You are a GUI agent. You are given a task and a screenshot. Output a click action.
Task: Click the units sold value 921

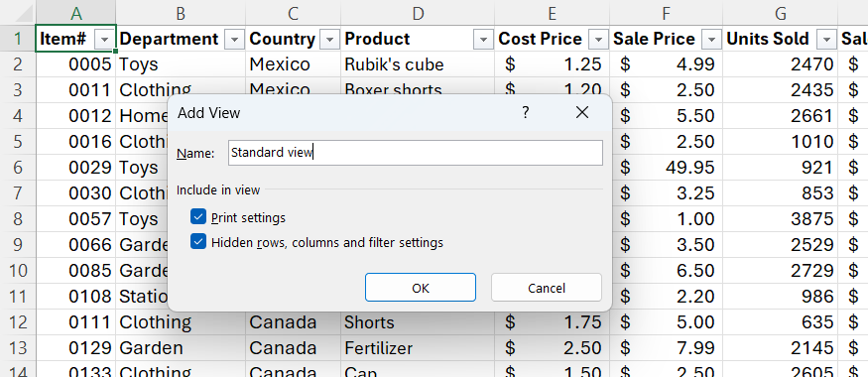coord(781,168)
